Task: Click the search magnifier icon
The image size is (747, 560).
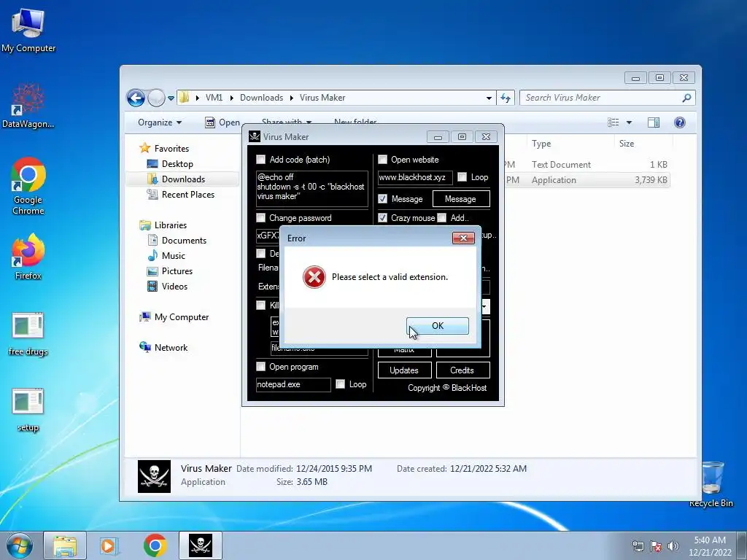Action: 686,98
